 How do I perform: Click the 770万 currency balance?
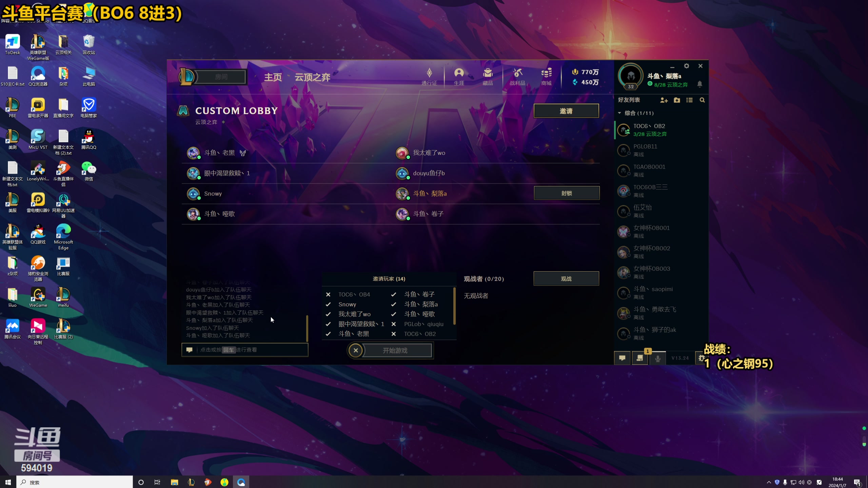pos(586,72)
